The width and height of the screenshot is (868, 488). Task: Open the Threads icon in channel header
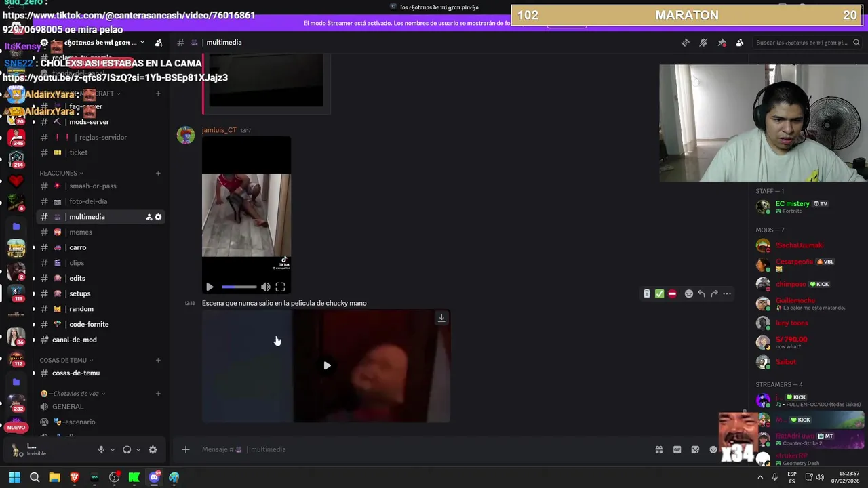685,43
